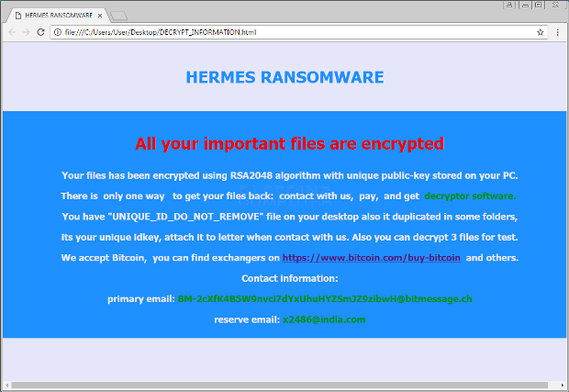The image size is (569, 392).
Task: Click the right arrow of the horizontal scrollbar
Action: coord(562,385)
